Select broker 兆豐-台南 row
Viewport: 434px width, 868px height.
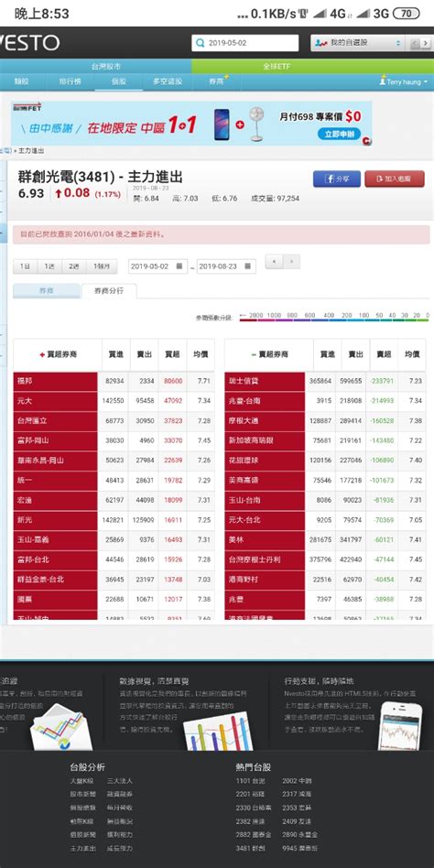pos(265,401)
